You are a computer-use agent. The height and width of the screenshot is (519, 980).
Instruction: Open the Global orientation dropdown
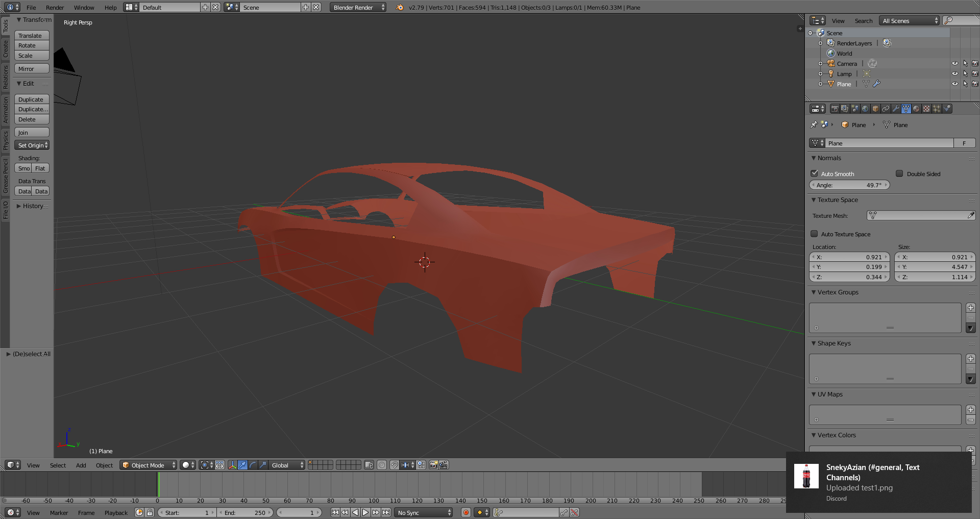tap(287, 465)
